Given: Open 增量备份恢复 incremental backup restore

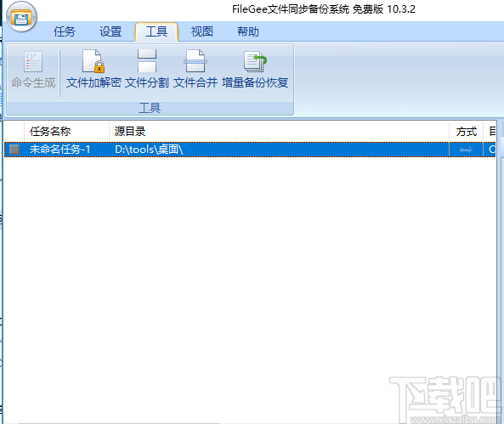Looking at the screenshot, I should 255,70.
